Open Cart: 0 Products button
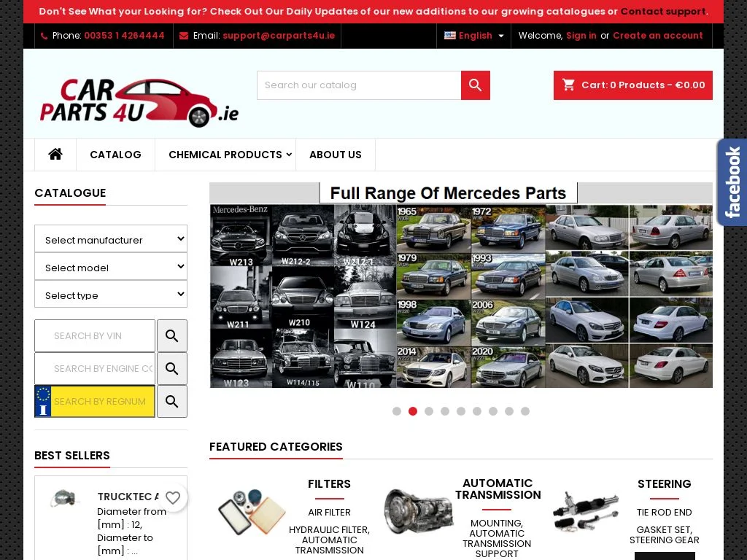 pyautogui.click(x=633, y=85)
